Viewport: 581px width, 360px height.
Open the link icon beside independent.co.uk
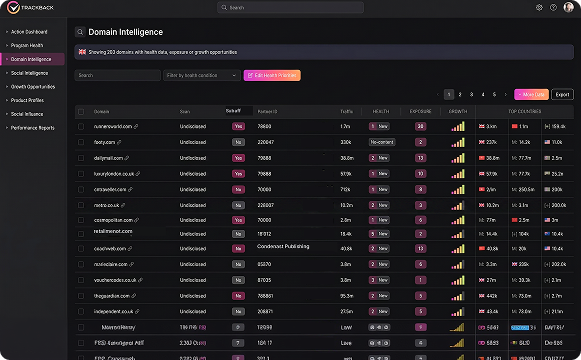[137, 311]
